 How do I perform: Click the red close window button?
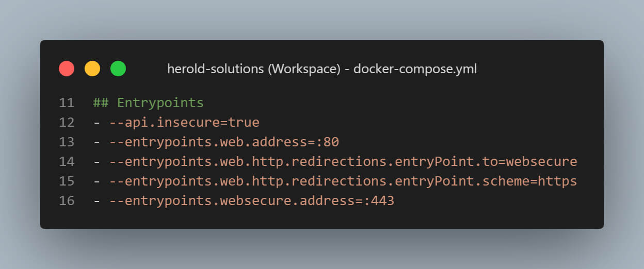pos(67,69)
